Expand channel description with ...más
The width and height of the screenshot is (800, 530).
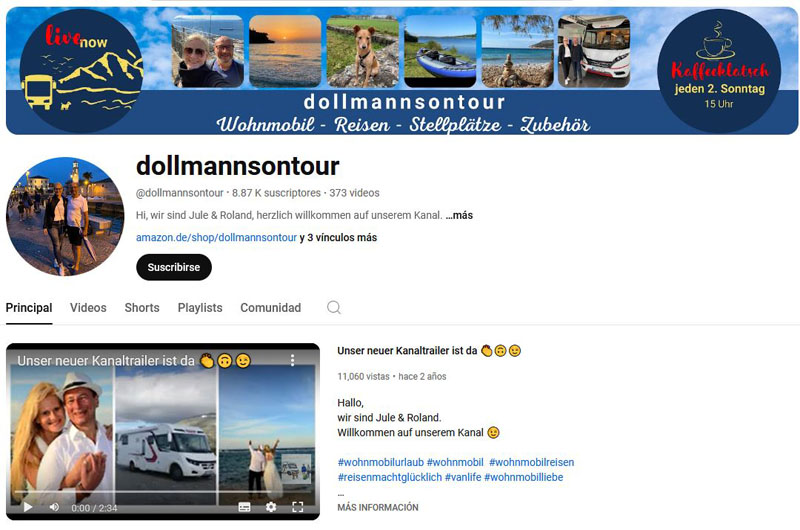[x=459, y=215]
